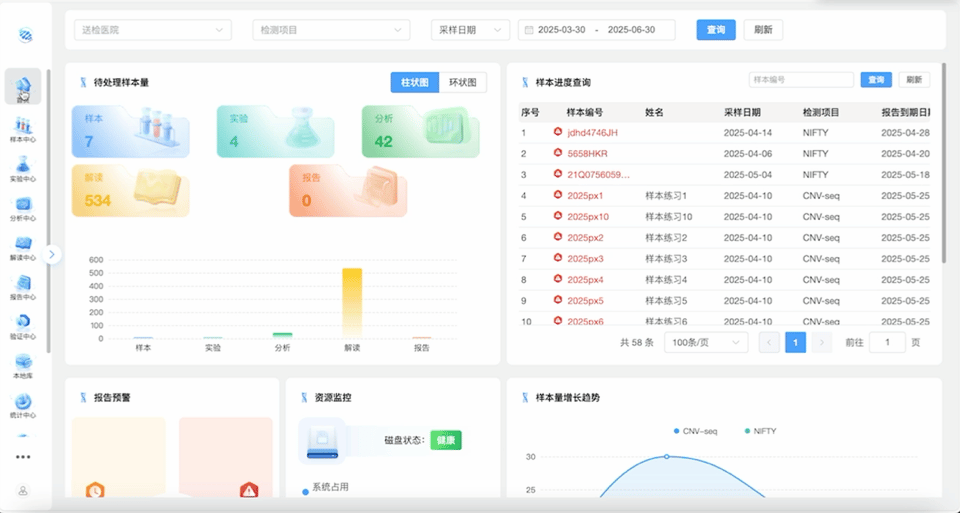Switch chart view to 柱状图
This screenshot has height=513, width=960.
[x=414, y=82]
